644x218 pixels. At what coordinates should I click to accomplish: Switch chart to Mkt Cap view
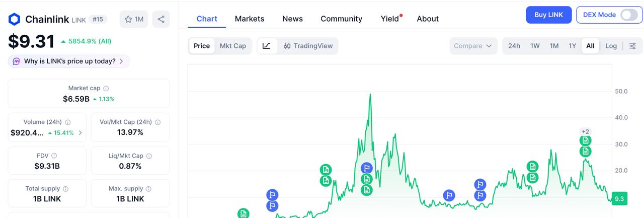(x=233, y=46)
